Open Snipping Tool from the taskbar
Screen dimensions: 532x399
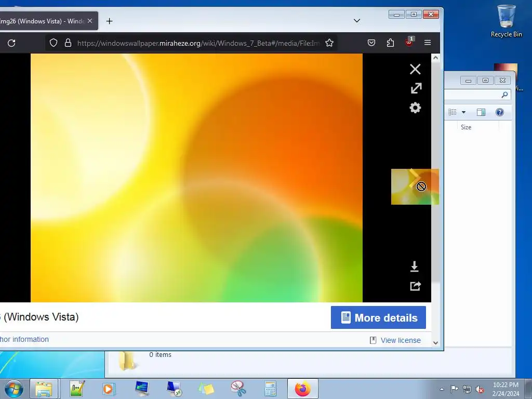pyautogui.click(x=238, y=389)
